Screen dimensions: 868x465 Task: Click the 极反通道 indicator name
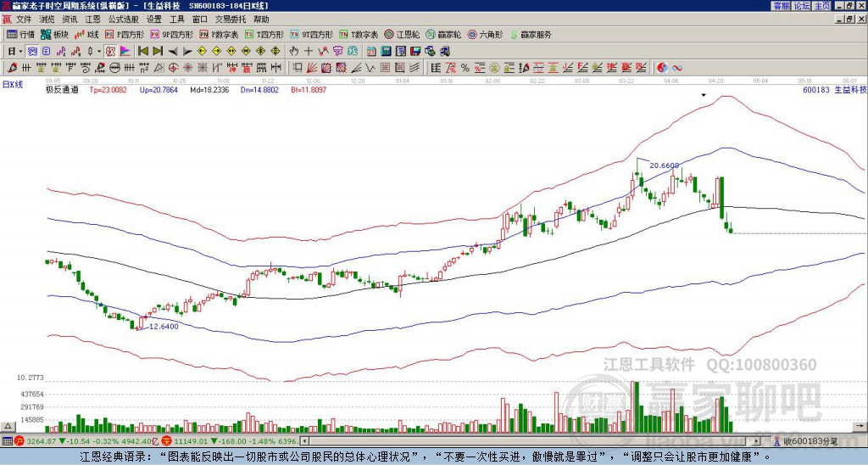[62, 89]
